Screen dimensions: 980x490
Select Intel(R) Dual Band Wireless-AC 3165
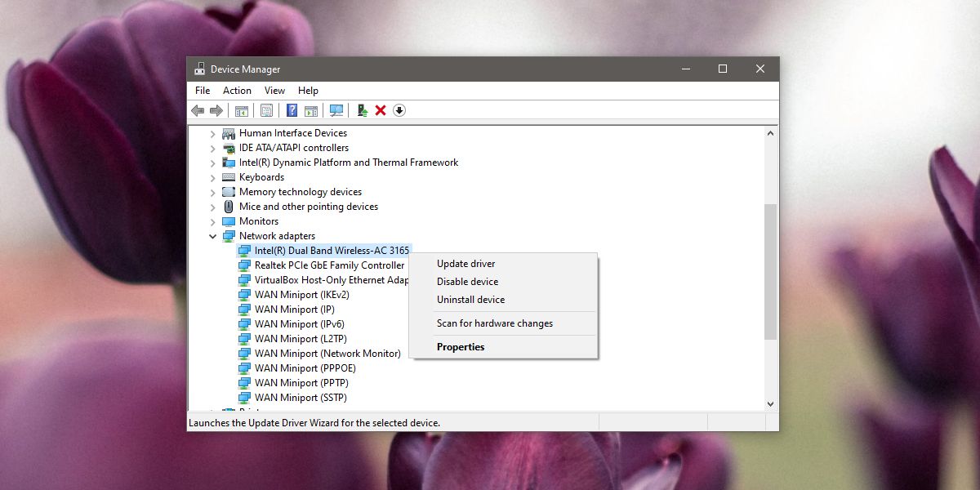332,251
